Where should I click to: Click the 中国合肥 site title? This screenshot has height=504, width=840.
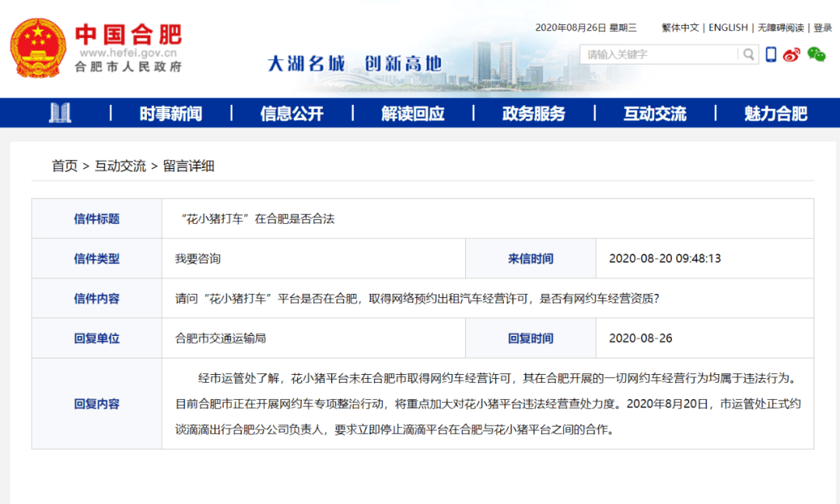tap(128, 34)
